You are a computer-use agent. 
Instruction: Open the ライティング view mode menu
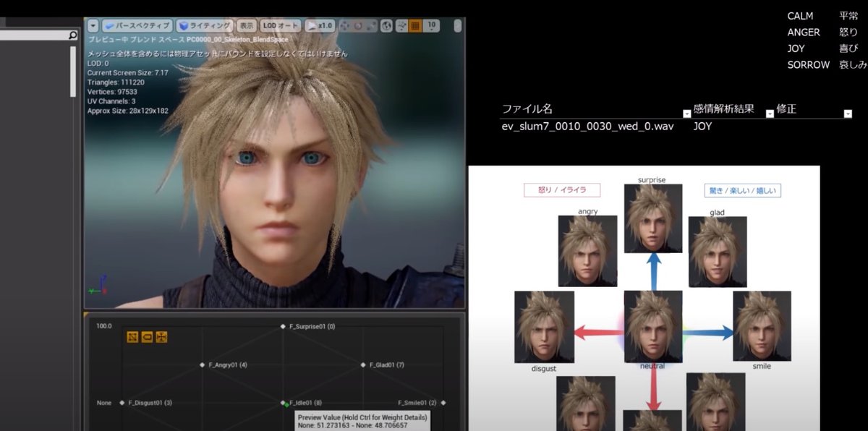[x=205, y=25]
